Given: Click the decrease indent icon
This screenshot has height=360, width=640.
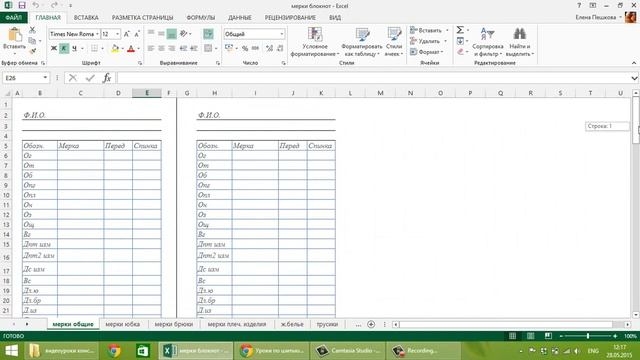Looking at the screenshot, I should tap(183, 48).
